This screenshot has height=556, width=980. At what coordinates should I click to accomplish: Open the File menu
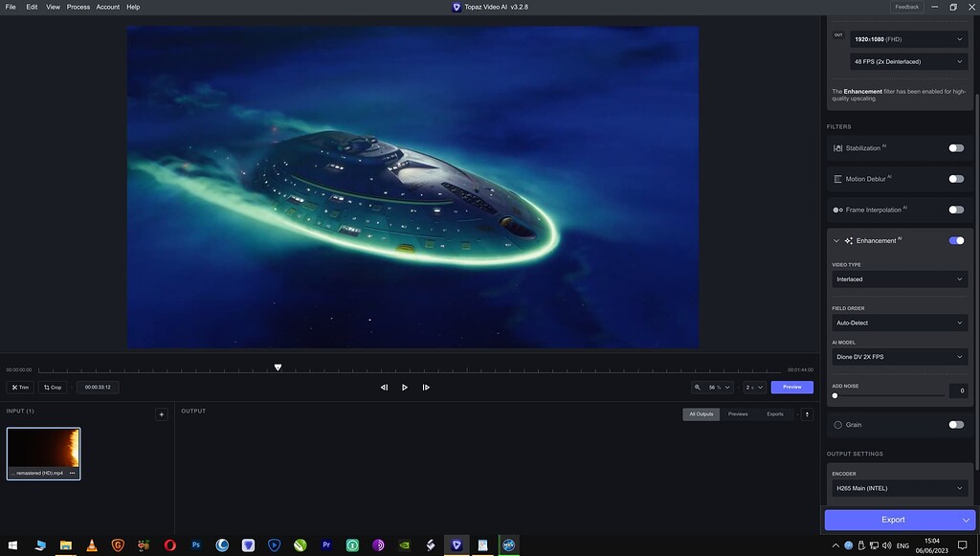(11, 7)
